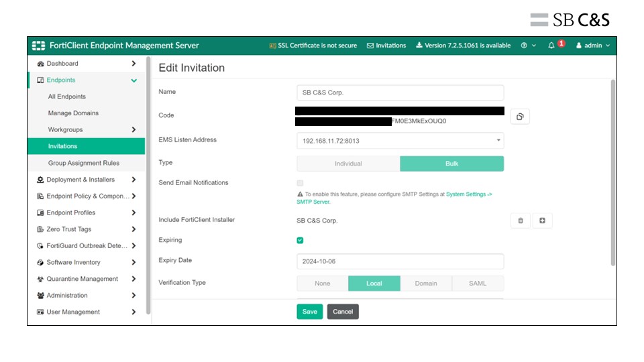Click the admin user icon
The image size is (644, 362).
579,46
